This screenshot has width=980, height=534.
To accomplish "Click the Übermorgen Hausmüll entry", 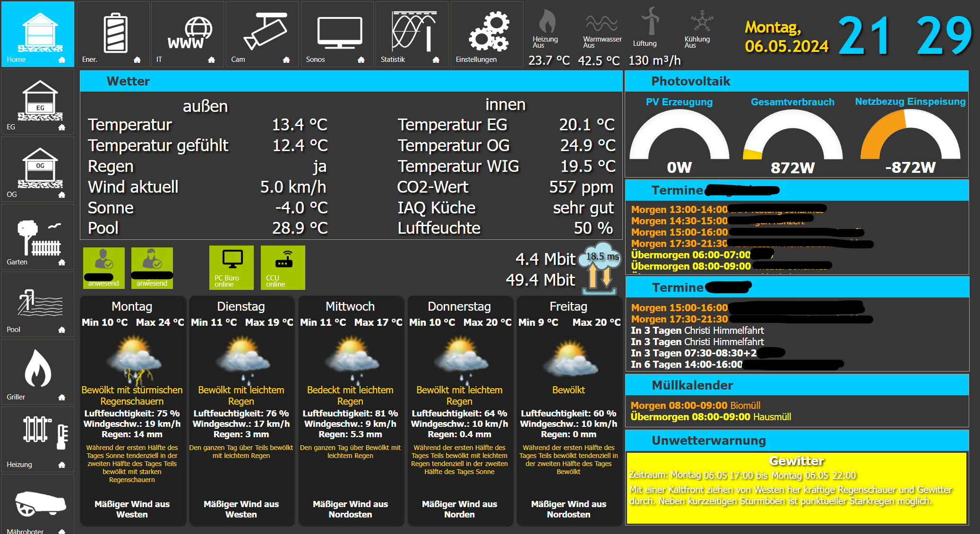I will coord(711,417).
